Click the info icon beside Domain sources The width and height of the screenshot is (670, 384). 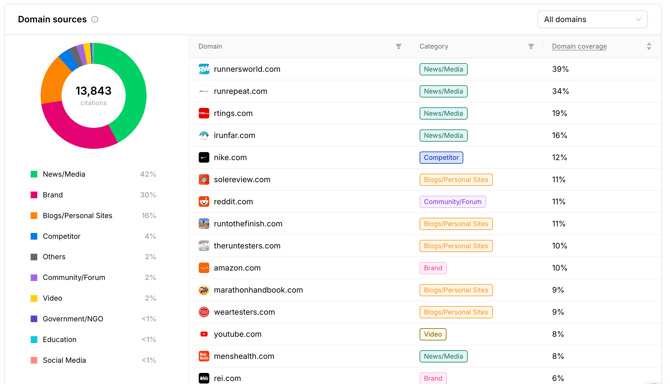(x=95, y=19)
